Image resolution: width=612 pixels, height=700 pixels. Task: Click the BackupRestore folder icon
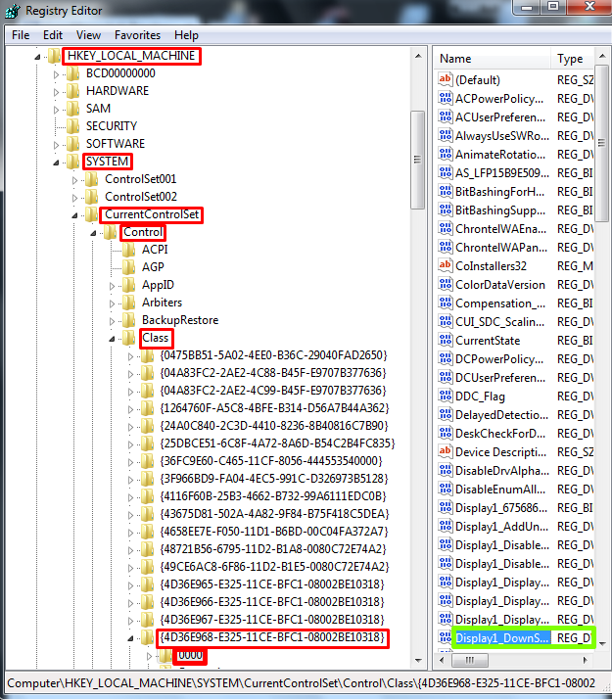128,320
